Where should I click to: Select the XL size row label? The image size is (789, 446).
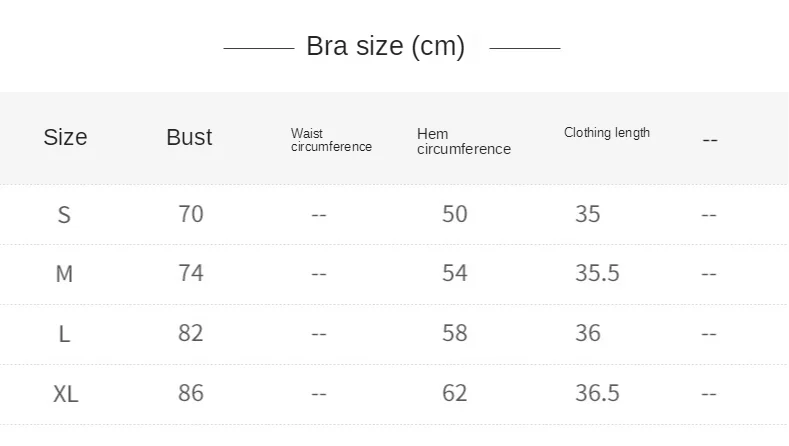65,393
